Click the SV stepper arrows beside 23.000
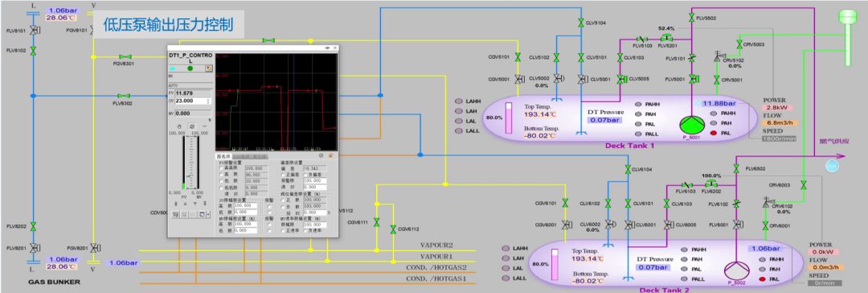This screenshot has height=293, width=868. (x=209, y=101)
